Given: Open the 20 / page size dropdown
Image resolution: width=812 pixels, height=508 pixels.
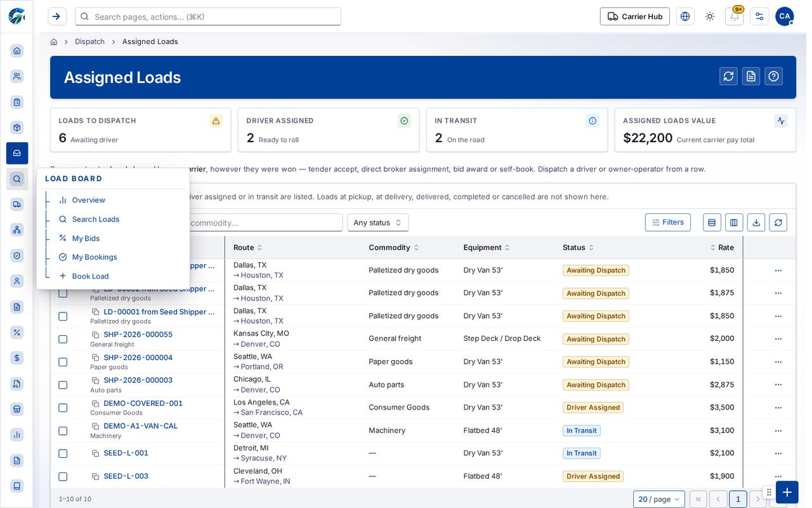Looking at the screenshot, I should (659, 499).
